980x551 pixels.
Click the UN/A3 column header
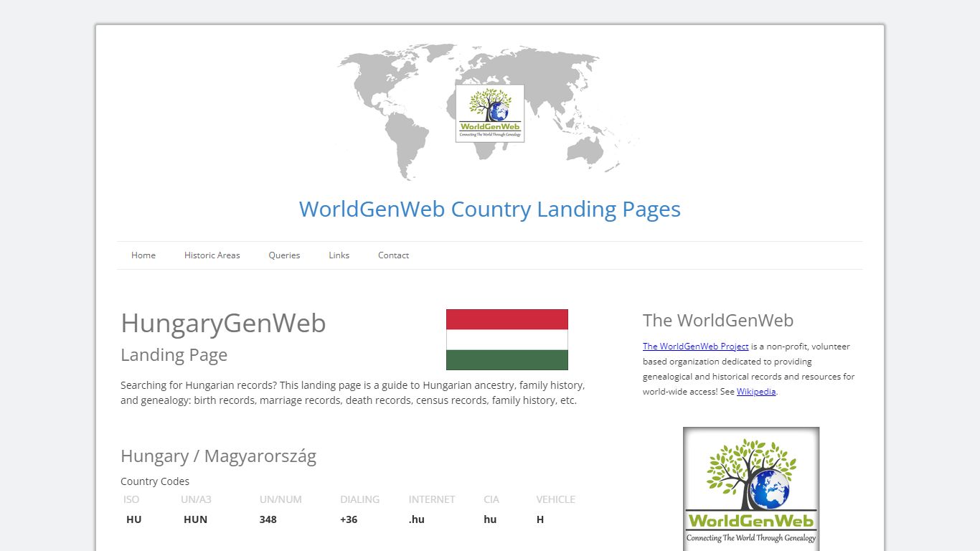click(196, 499)
